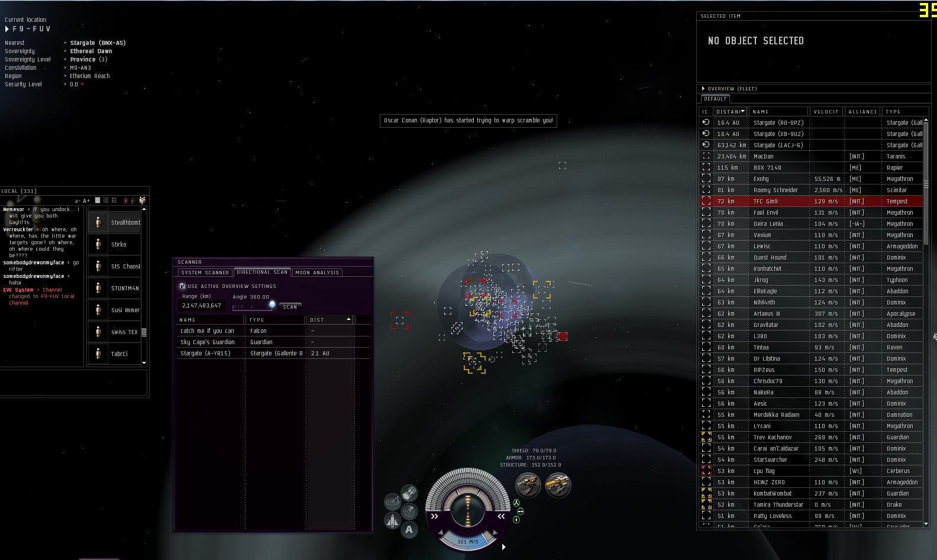This screenshot has height=560, width=937.
Task: Click the Scan button
Action: [x=290, y=307]
